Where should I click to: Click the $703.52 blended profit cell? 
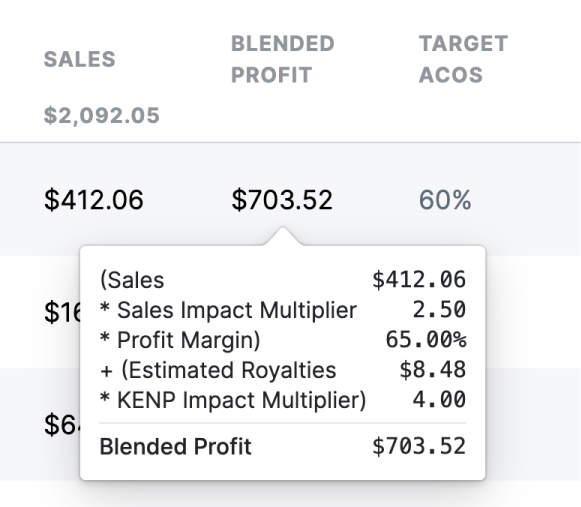tap(282, 200)
